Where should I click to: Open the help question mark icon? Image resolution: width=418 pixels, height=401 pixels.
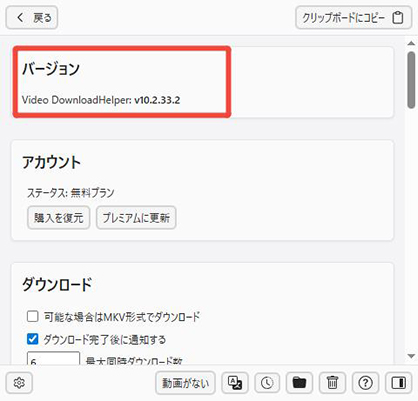(365, 383)
